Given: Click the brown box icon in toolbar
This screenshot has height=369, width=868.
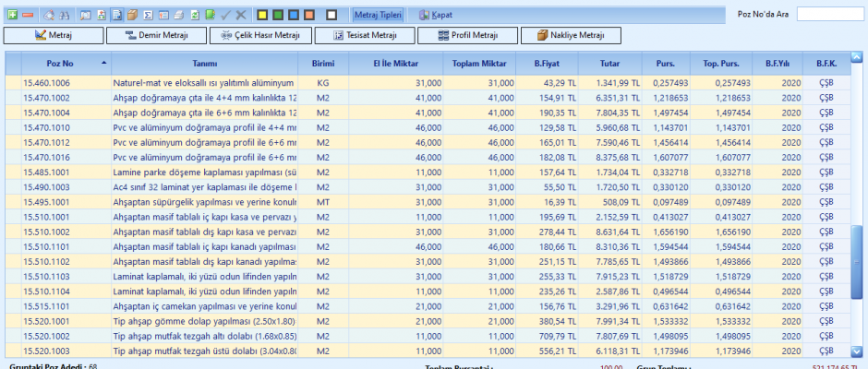Looking at the screenshot, I should [132, 15].
